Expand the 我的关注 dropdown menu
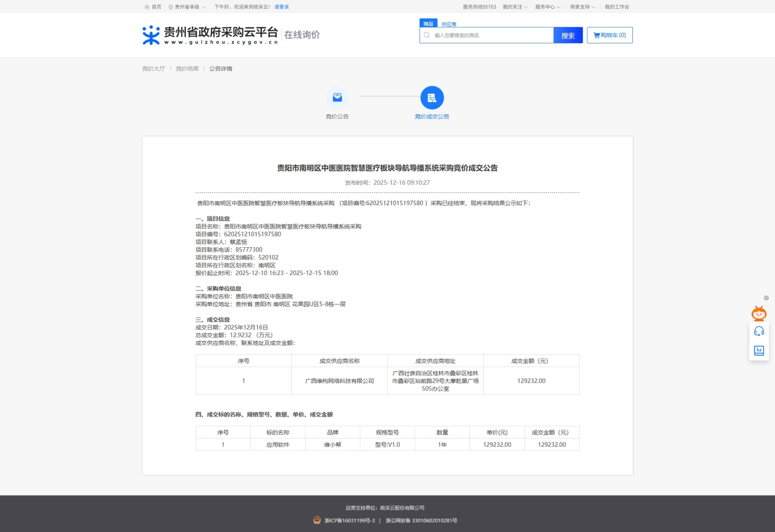Screen dimensions: 775x532 [x=514, y=7]
